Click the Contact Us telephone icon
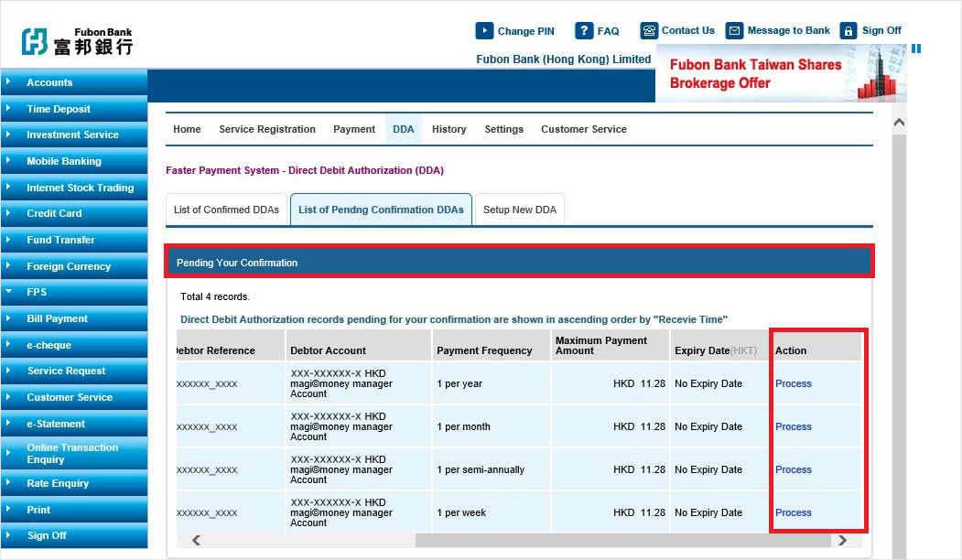 (648, 31)
